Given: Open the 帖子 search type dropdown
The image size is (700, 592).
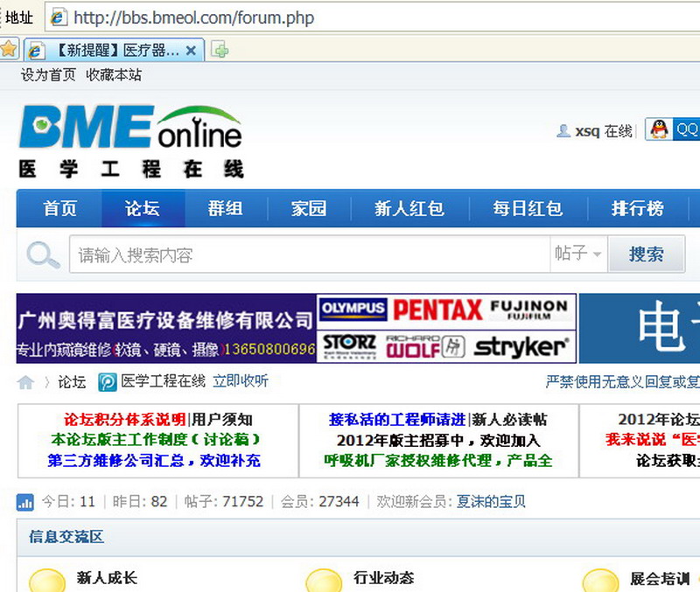Looking at the screenshot, I should tap(578, 254).
